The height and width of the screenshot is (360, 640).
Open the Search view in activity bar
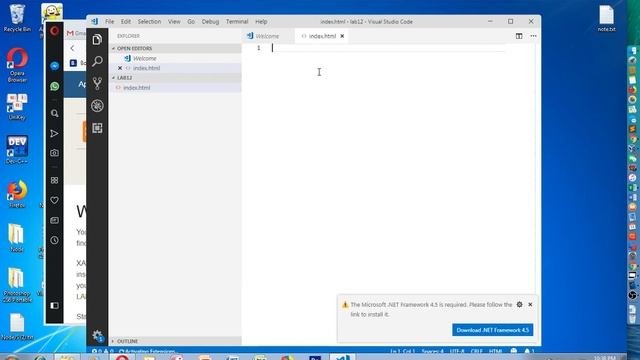97,62
